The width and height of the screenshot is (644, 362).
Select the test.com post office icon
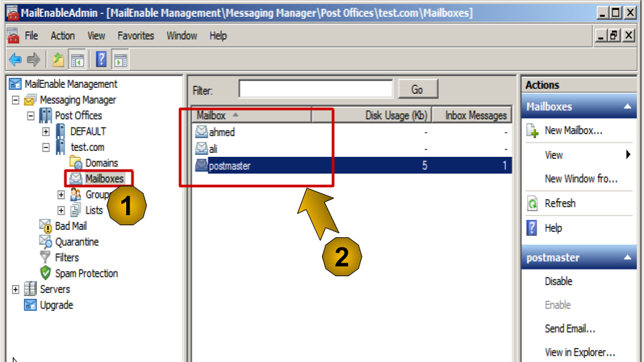pos(60,147)
